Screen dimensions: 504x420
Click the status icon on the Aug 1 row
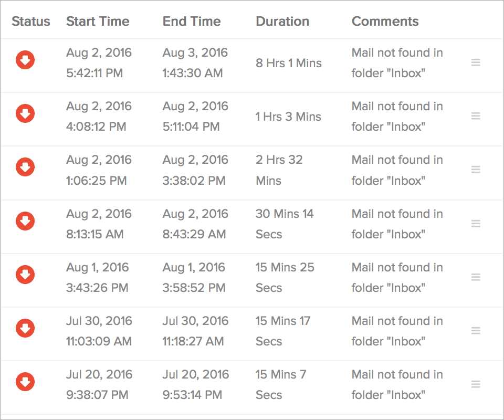[25, 275]
